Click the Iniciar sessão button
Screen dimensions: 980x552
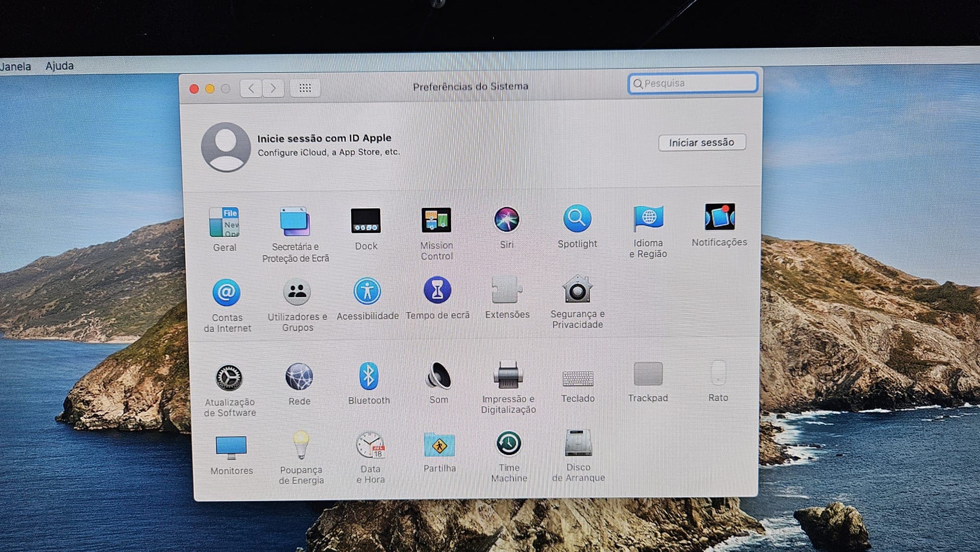[702, 143]
